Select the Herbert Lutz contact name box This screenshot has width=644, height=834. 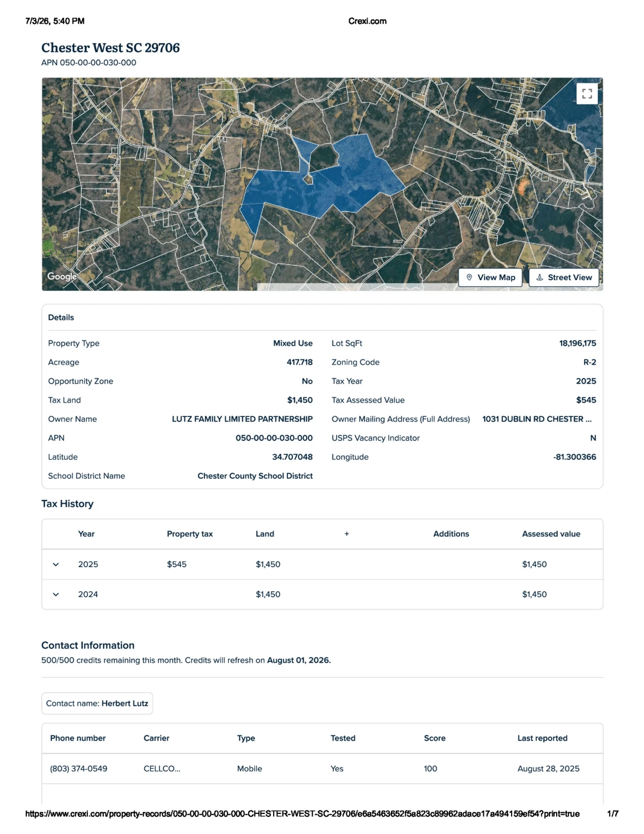tap(97, 703)
